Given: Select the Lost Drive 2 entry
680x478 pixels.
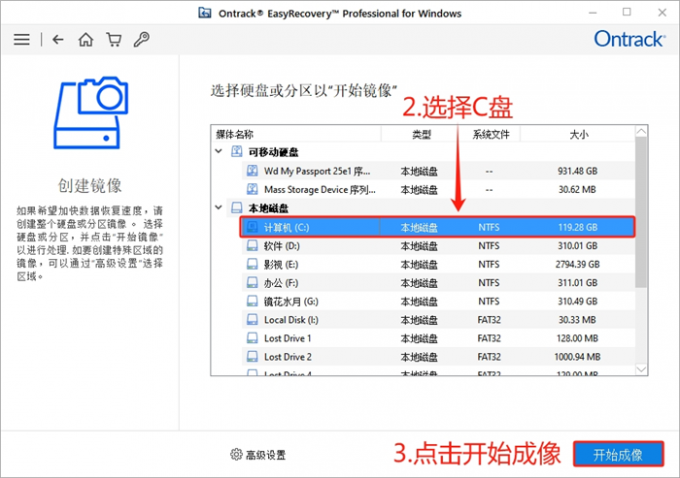Looking at the screenshot, I should (438, 357).
